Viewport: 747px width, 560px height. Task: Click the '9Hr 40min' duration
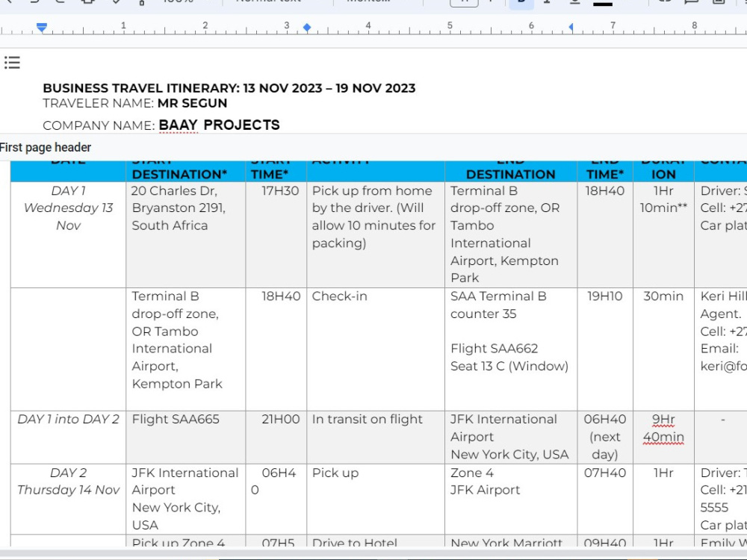(663, 428)
